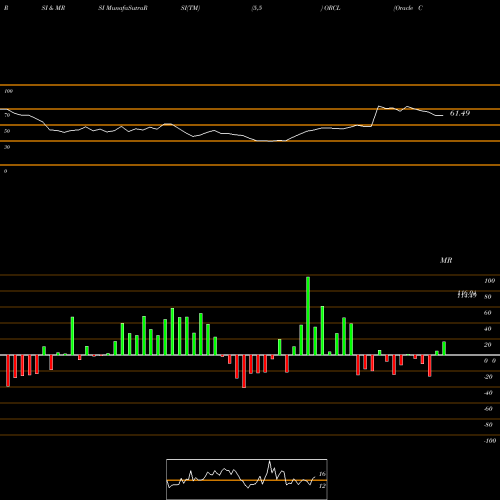Select the 'SI & MR' header text
Screen dimensions: 500x500
[53, 8]
